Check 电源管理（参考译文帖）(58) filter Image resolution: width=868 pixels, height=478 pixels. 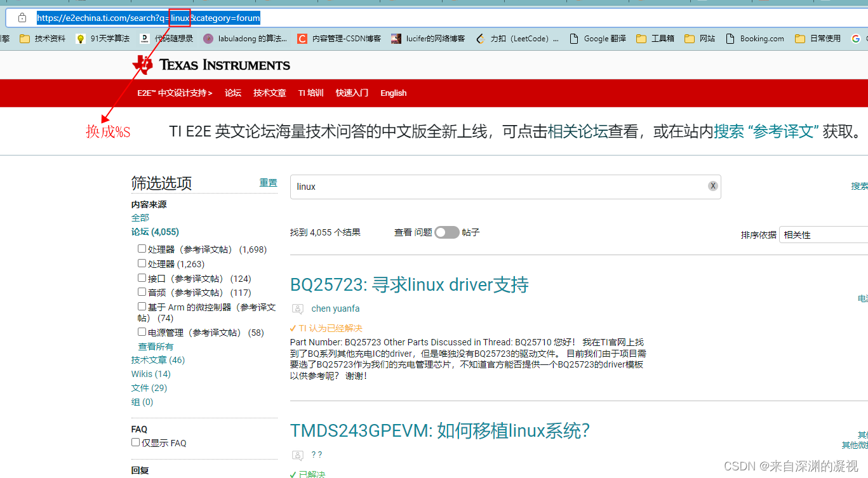[142, 332]
